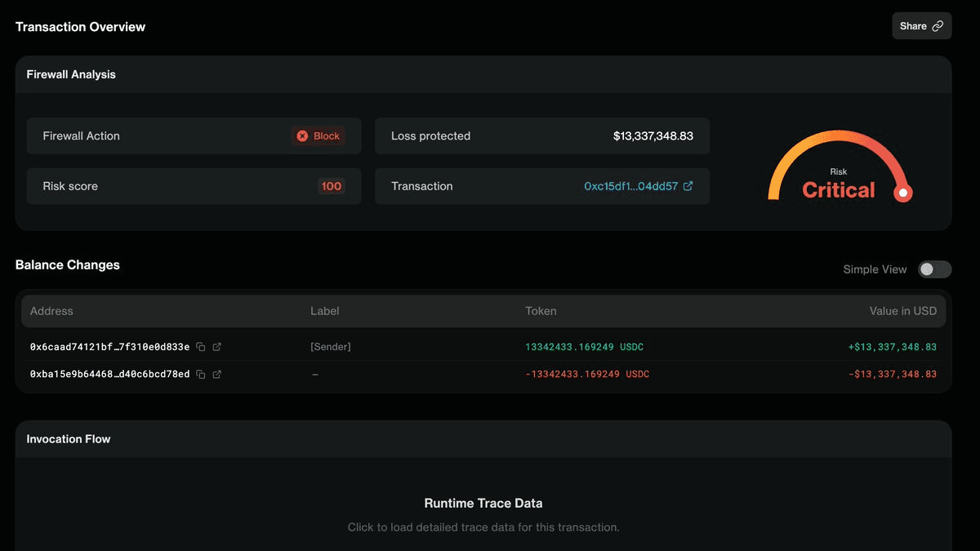Viewport: 980px width, 551px height.
Task: Expand the Invocation Flow section header
Action: (x=69, y=439)
